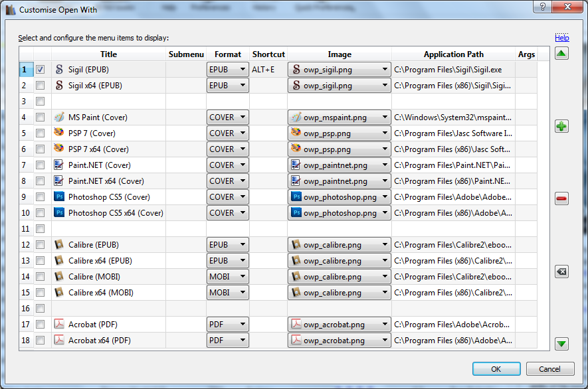This screenshot has width=588, height=389.
Task: Check the empty separator row 3 checkbox
Action: (40, 101)
